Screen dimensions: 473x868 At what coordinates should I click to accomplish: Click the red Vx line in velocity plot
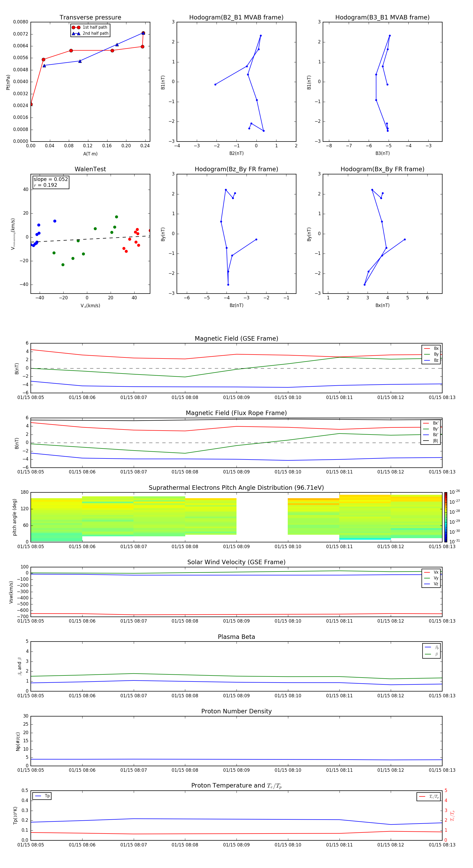236,614
